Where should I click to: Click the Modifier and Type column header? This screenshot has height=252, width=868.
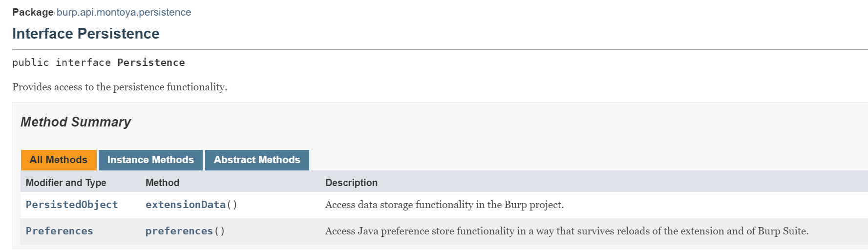(x=66, y=183)
